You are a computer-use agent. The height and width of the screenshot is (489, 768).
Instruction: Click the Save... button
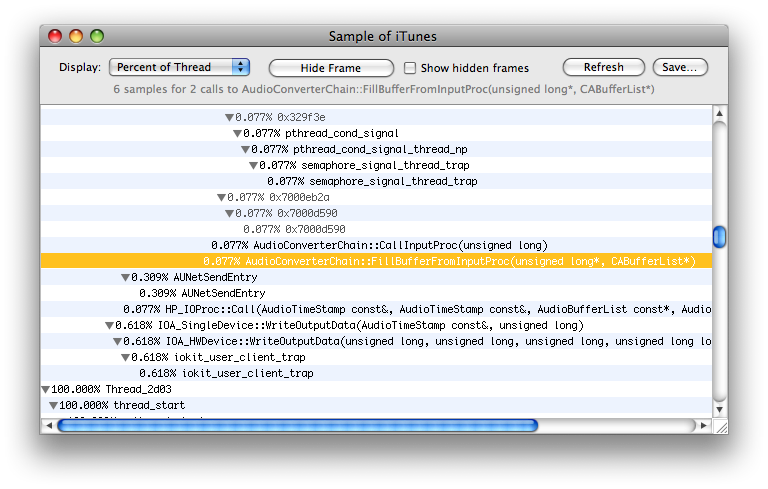680,67
